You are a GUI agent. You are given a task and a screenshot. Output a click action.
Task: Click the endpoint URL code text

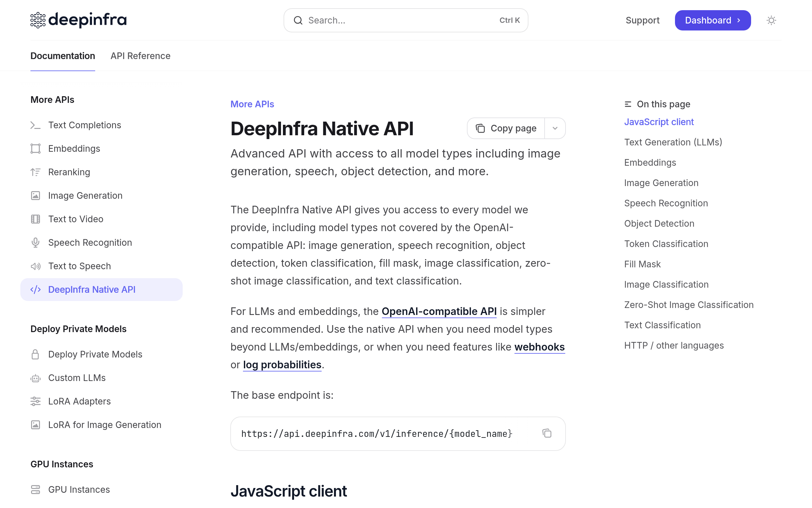tap(377, 434)
